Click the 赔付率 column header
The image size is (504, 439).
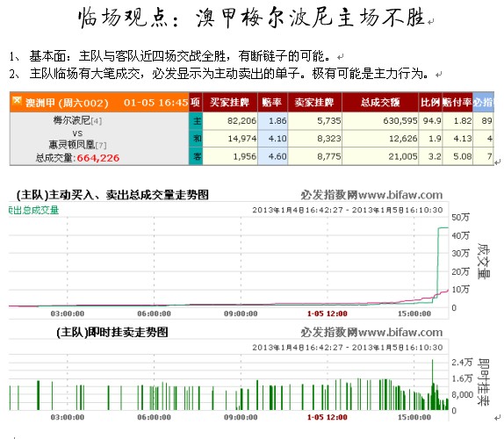coord(457,102)
